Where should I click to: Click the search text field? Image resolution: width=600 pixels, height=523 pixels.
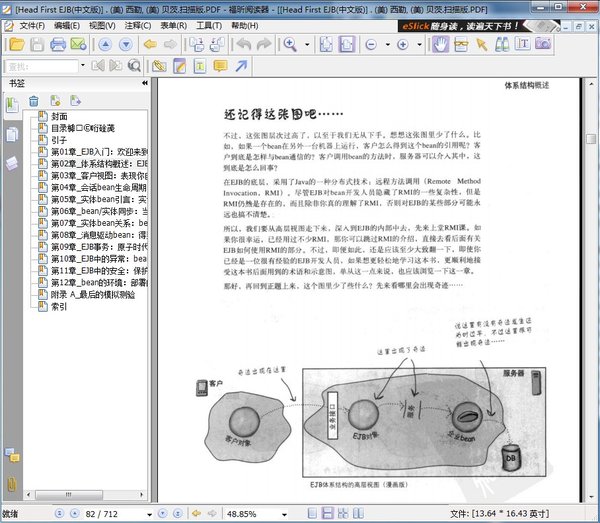(x=42, y=67)
